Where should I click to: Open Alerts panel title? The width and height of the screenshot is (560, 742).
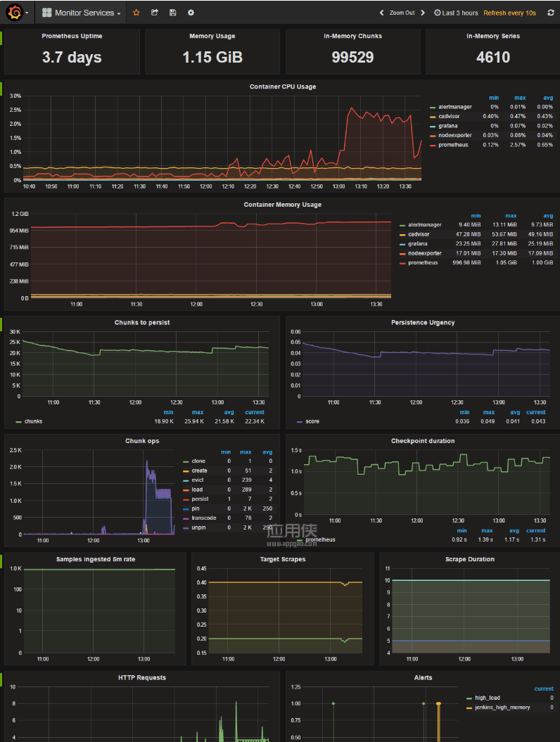point(423,677)
